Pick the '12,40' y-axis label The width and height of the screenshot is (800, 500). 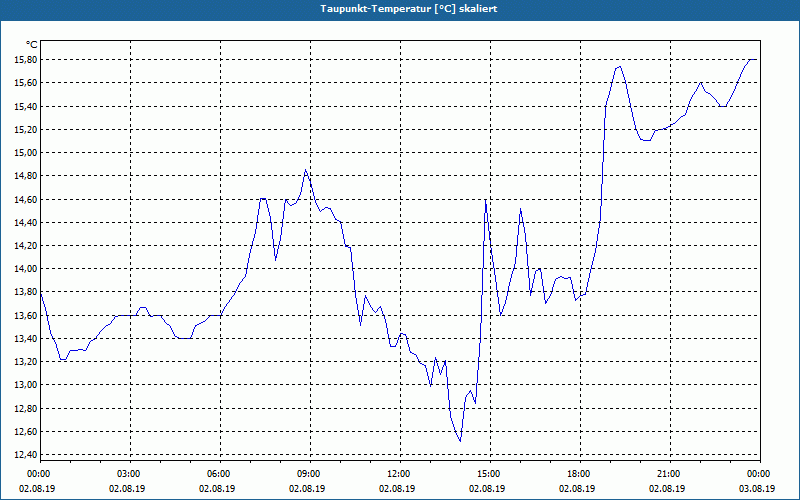(x=26, y=455)
